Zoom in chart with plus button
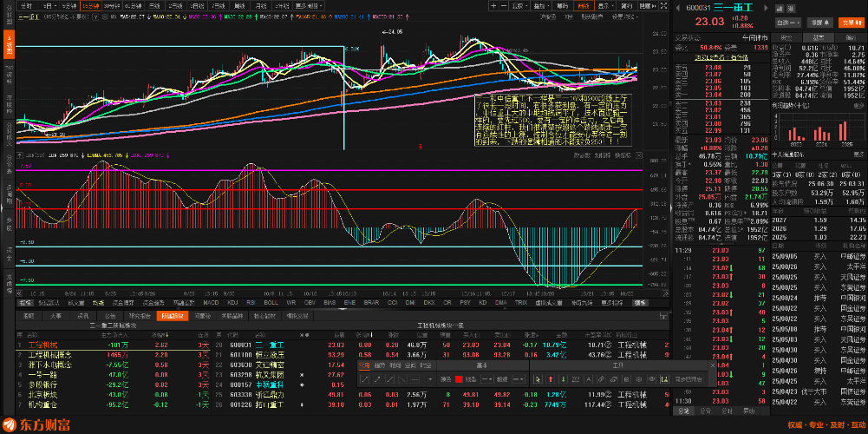This screenshot has width=868, height=434. (x=493, y=5)
